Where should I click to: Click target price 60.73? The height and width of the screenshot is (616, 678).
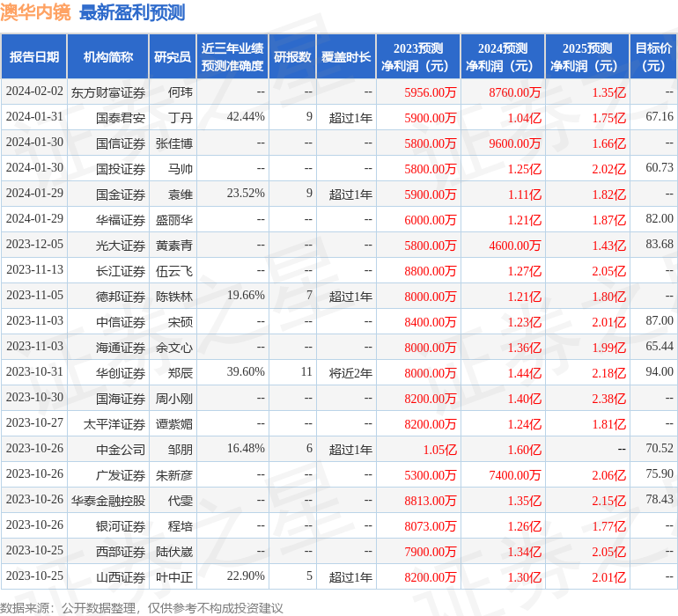pyautogui.click(x=660, y=168)
